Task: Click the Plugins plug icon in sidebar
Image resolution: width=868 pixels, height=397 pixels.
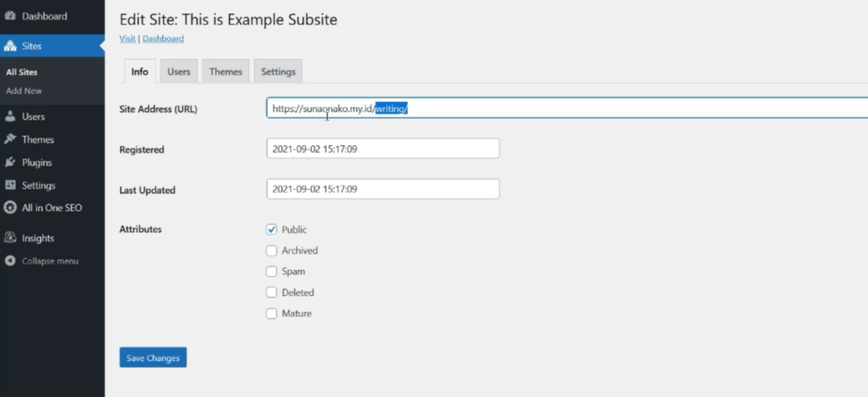Action: coord(10,162)
